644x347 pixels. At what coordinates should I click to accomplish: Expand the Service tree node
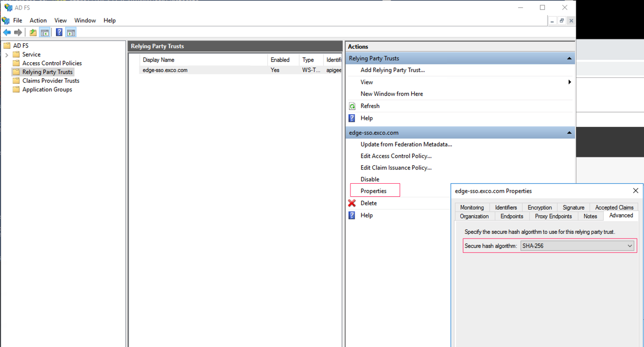click(7, 55)
